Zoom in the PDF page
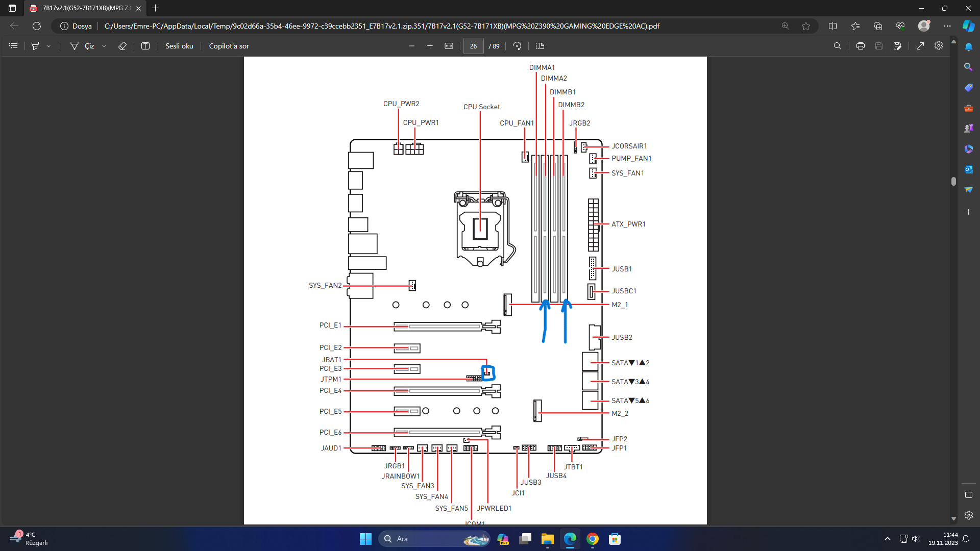Viewport: 980px width, 551px height. (x=430, y=46)
